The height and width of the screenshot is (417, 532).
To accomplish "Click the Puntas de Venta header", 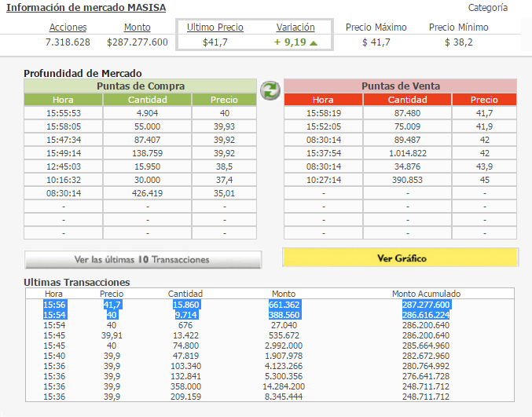I will [x=400, y=86].
